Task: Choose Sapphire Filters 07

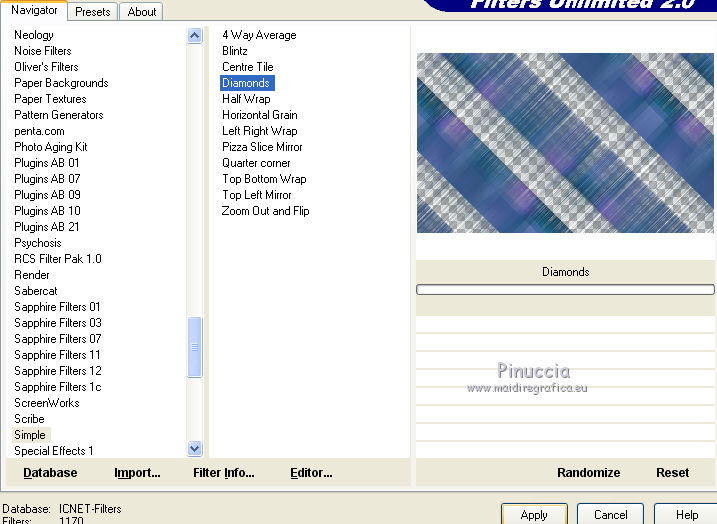Action: coord(58,339)
